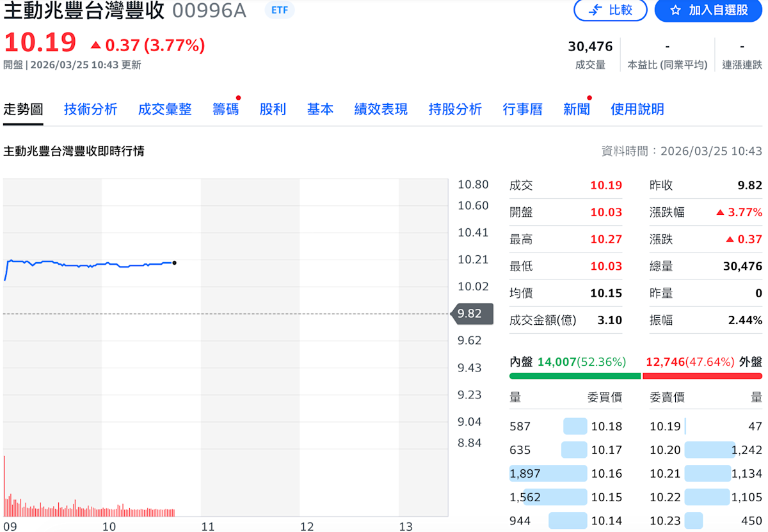Go to the 基本 tab

point(320,109)
